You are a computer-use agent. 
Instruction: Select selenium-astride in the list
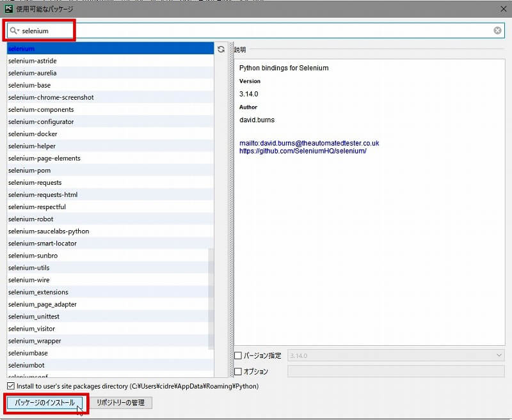(110, 61)
